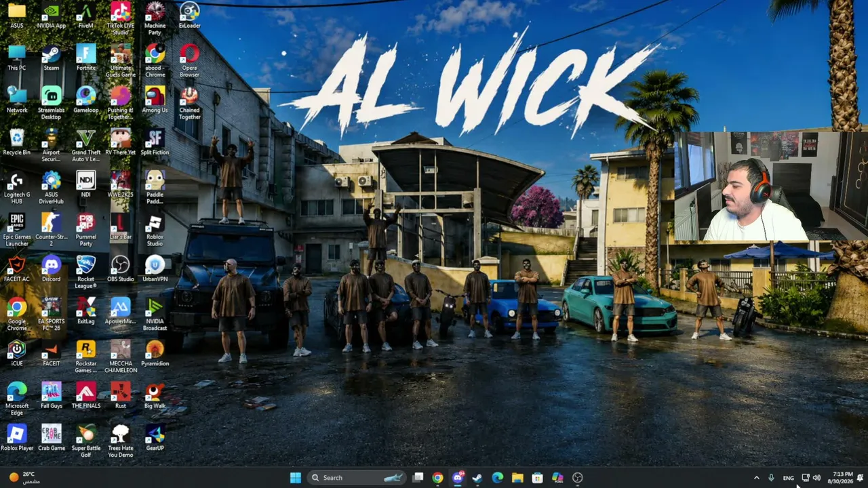This screenshot has width=868, height=488.
Task: Open the Windows Start menu
Action: tap(296, 478)
